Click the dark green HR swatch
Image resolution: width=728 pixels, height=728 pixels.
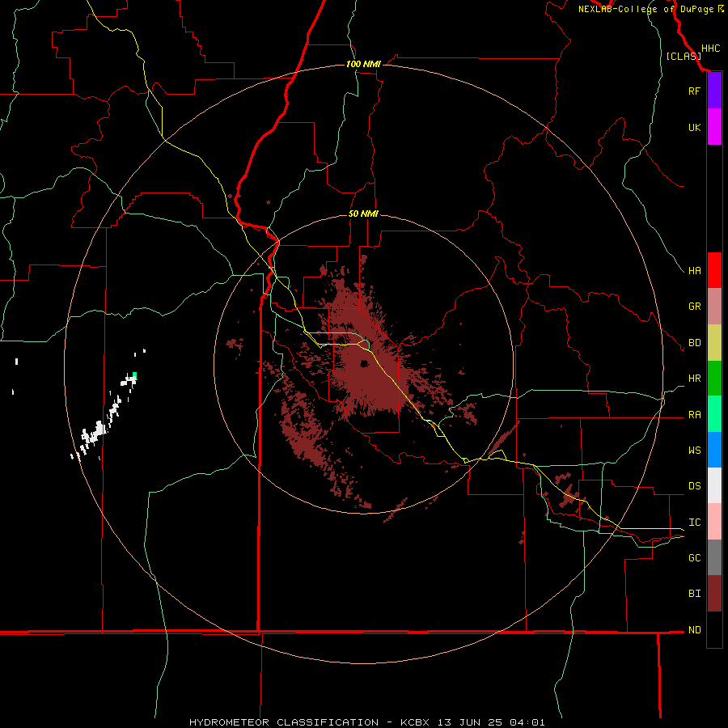pyautogui.click(x=714, y=379)
